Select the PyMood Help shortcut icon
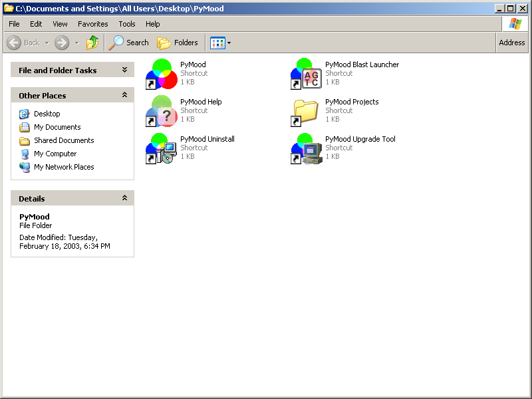 tap(162, 111)
